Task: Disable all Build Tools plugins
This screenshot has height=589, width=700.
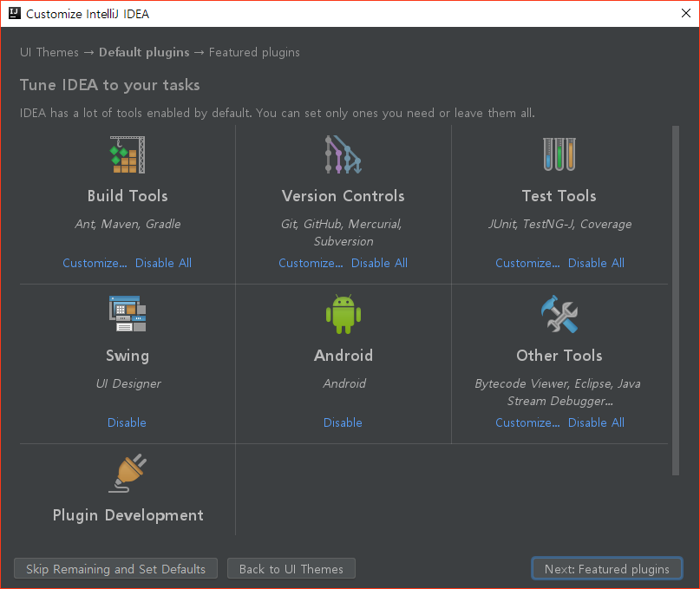Action: (x=163, y=263)
